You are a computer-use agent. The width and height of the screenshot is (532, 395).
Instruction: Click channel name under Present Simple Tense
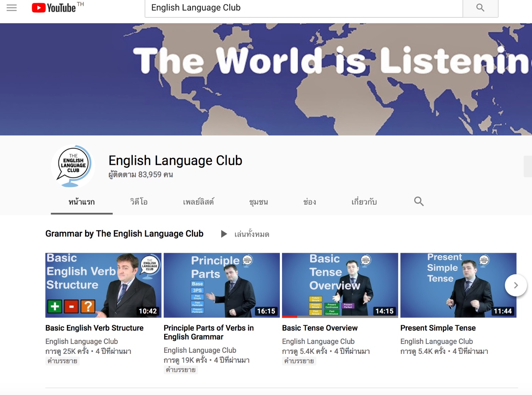click(437, 341)
